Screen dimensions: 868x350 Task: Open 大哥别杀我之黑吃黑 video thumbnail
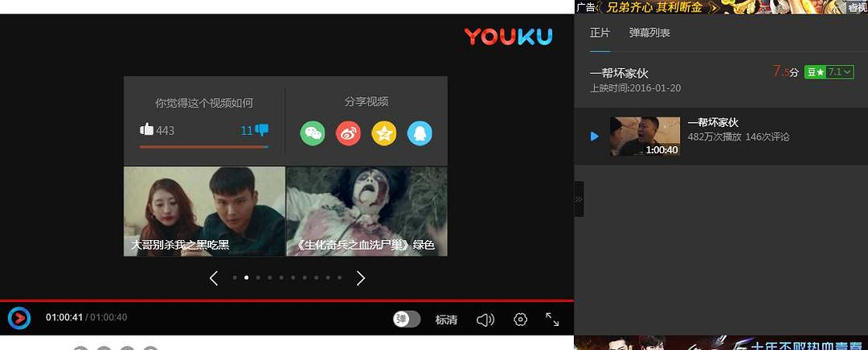tap(204, 211)
